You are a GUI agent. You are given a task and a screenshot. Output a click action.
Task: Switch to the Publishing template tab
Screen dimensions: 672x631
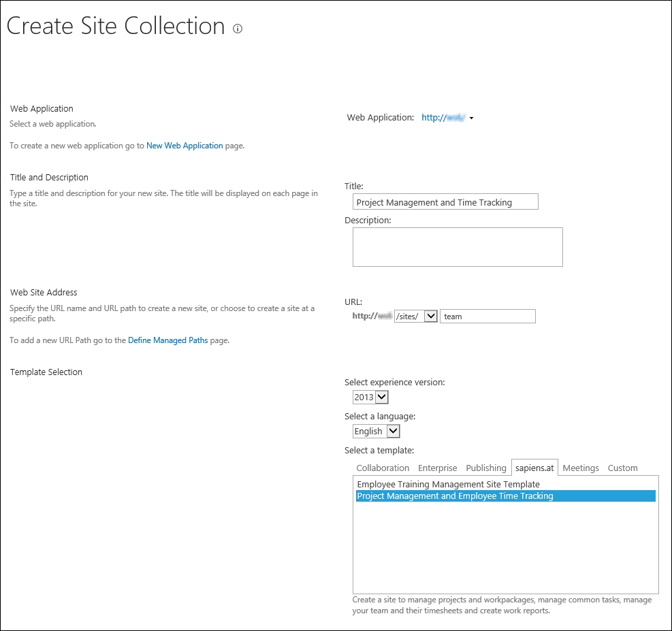pos(486,468)
